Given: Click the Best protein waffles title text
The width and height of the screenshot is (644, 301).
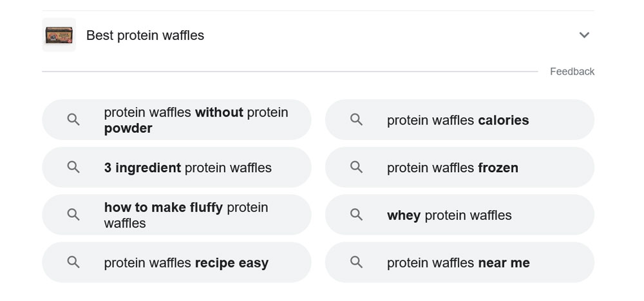Looking at the screenshot, I should [145, 35].
